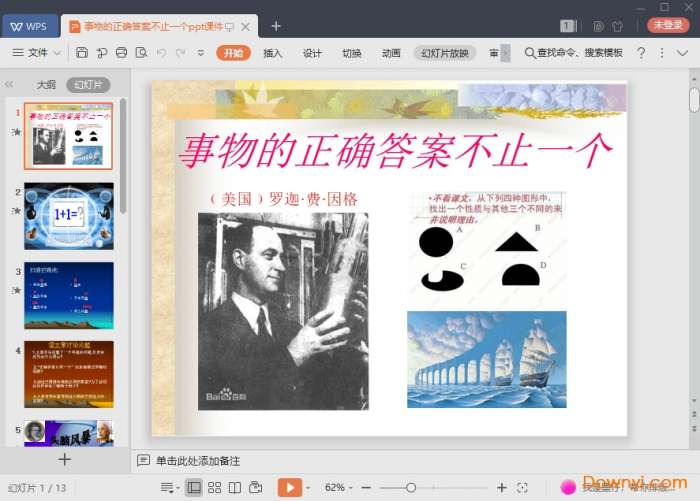Collapse the slide panel double-arrow
The height and width of the screenshot is (501, 700).
(x=9, y=84)
